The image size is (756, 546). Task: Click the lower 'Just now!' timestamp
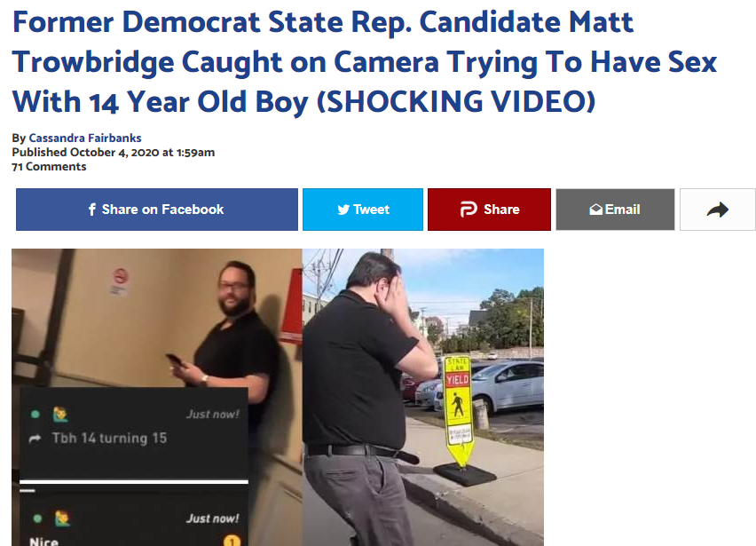coord(213,518)
